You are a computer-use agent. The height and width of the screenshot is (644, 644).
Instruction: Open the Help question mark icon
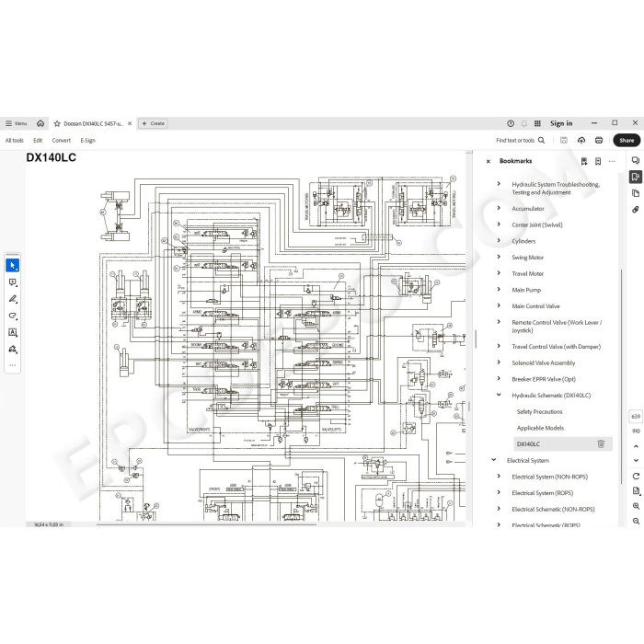[511, 123]
